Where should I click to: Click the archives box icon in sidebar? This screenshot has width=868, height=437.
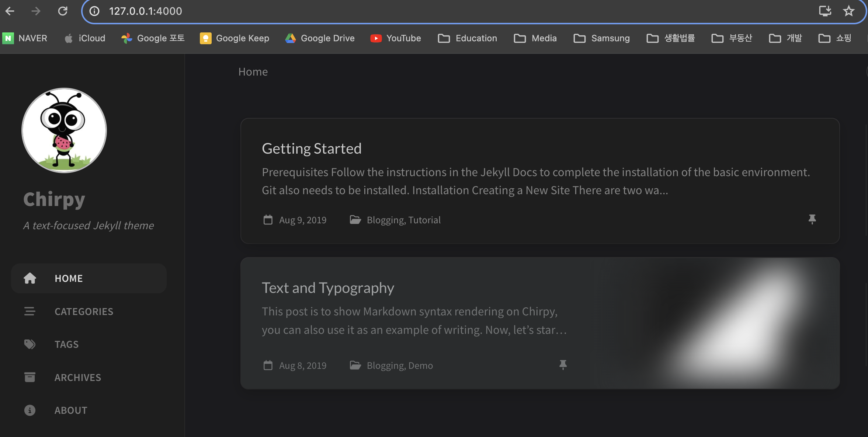(x=30, y=377)
